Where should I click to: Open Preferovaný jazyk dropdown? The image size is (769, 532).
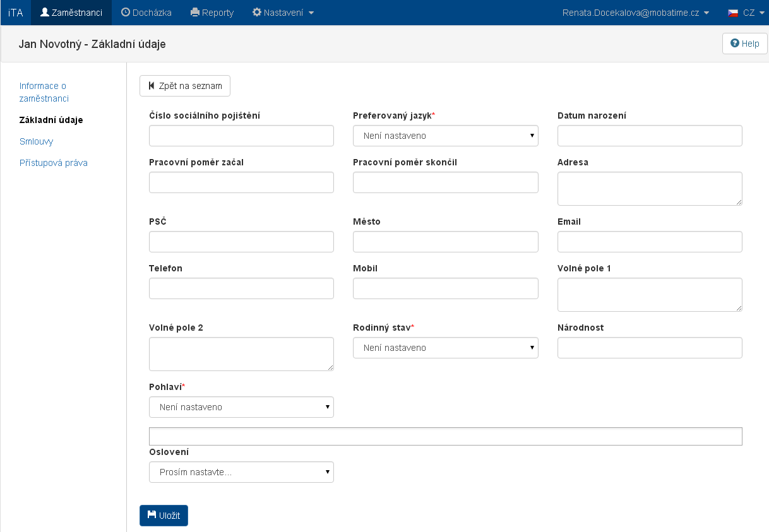tap(445, 136)
